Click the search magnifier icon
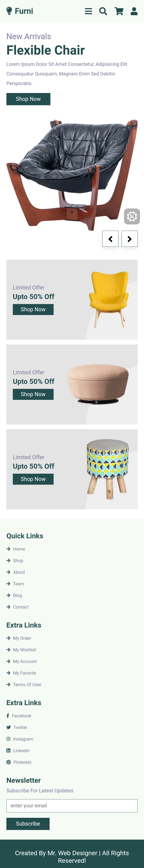The height and width of the screenshot is (868, 144). [x=103, y=11]
